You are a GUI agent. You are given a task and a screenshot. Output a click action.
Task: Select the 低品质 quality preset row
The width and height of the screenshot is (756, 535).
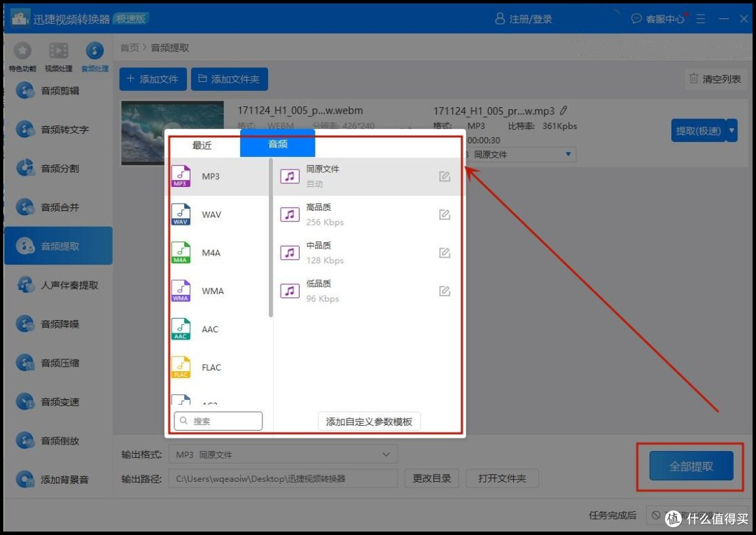click(x=367, y=291)
